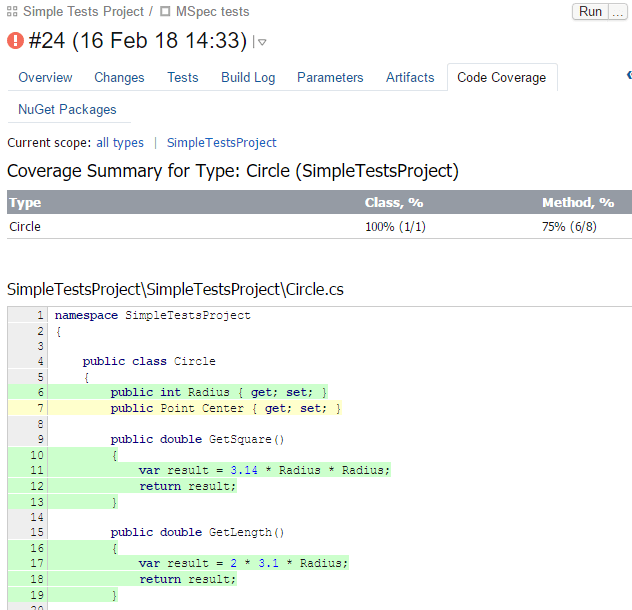Click the SimpleTestsProject scope link
632x610 pixels.
(221, 143)
